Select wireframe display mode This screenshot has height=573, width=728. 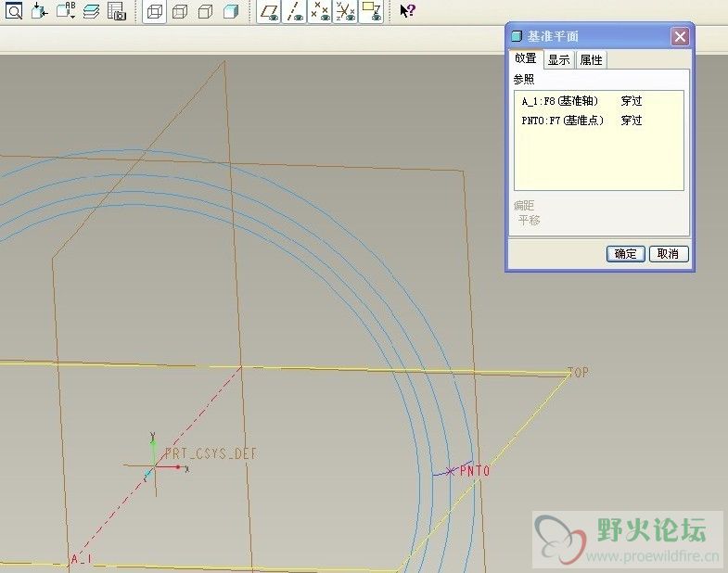154,11
